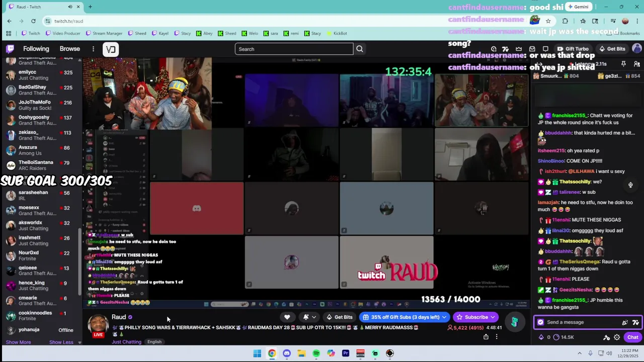Screen dimensions: 644x362
Task: Open the Bits balance icon below chat
Action: [x=541, y=337]
